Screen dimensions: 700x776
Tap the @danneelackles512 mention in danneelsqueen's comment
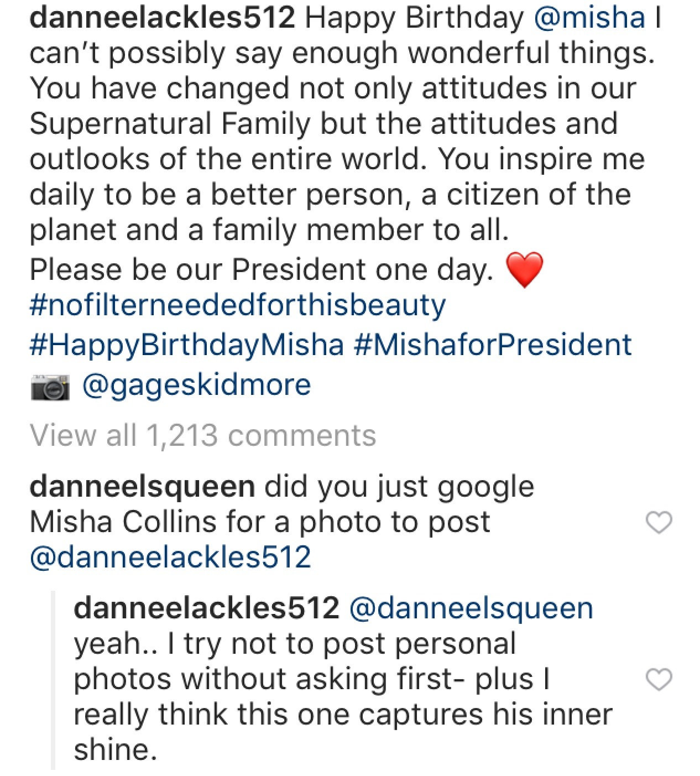pyautogui.click(x=170, y=557)
